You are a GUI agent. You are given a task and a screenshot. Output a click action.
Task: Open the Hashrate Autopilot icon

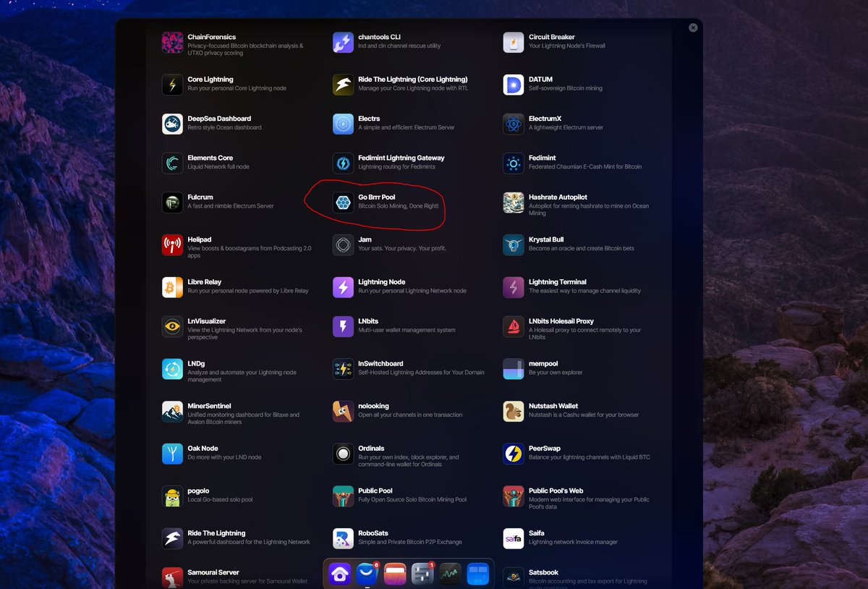point(514,202)
